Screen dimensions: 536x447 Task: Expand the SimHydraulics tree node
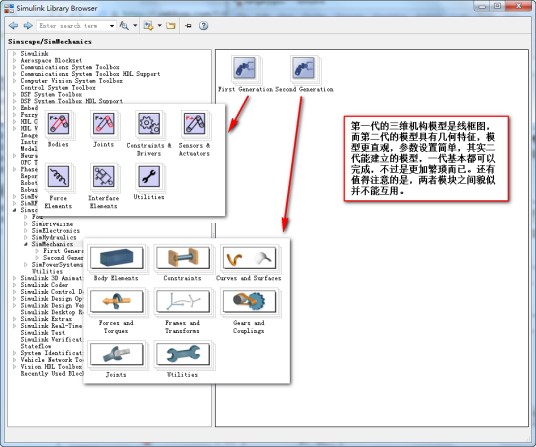pyautogui.click(x=26, y=237)
